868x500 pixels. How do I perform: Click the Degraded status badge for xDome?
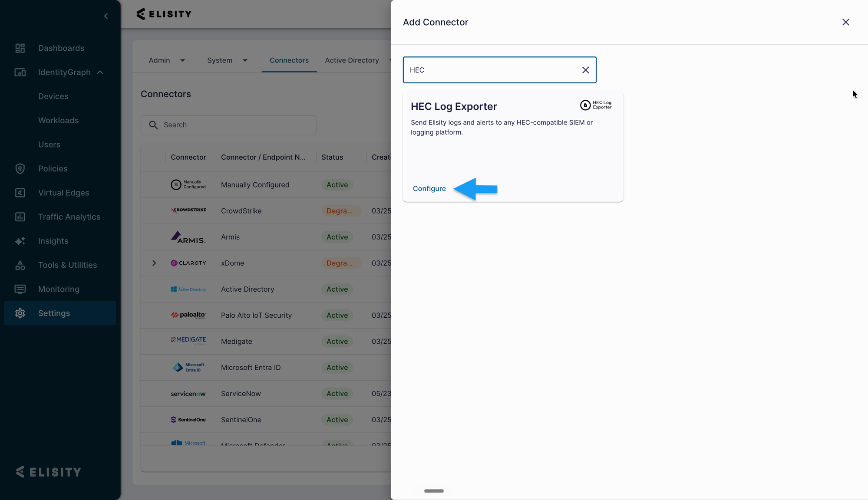coord(341,263)
